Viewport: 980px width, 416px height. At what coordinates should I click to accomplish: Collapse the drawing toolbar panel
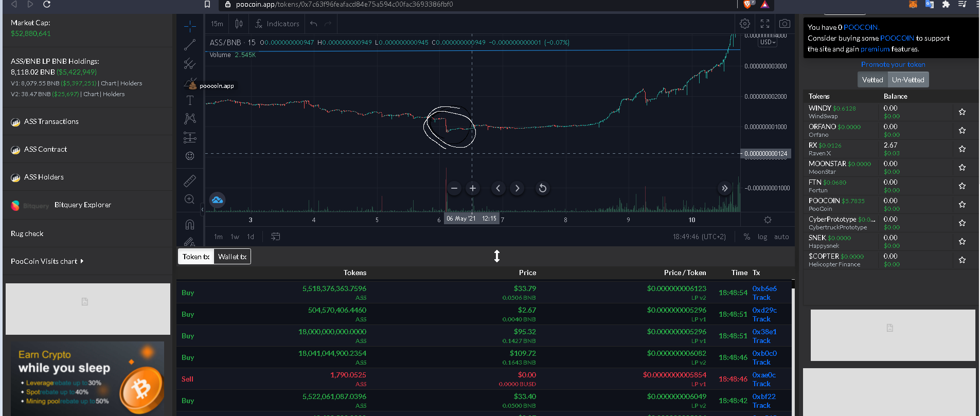click(x=202, y=209)
